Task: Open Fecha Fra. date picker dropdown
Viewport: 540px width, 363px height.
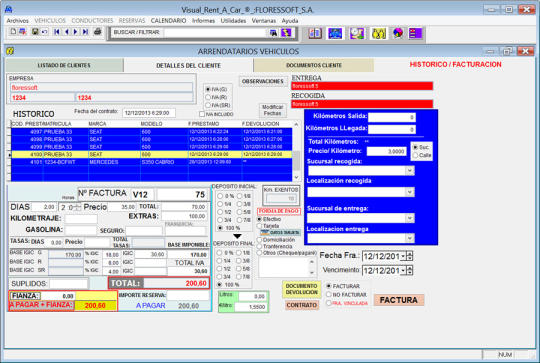Action: click(x=403, y=256)
